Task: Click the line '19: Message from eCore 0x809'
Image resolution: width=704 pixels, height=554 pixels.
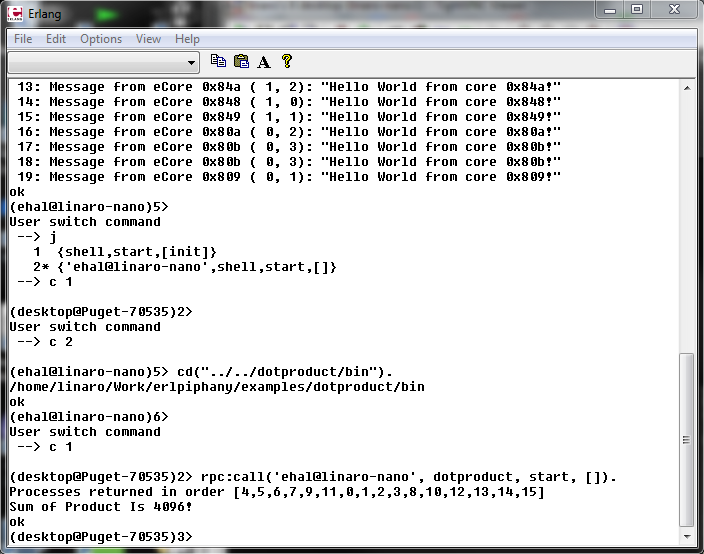Action: point(289,177)
